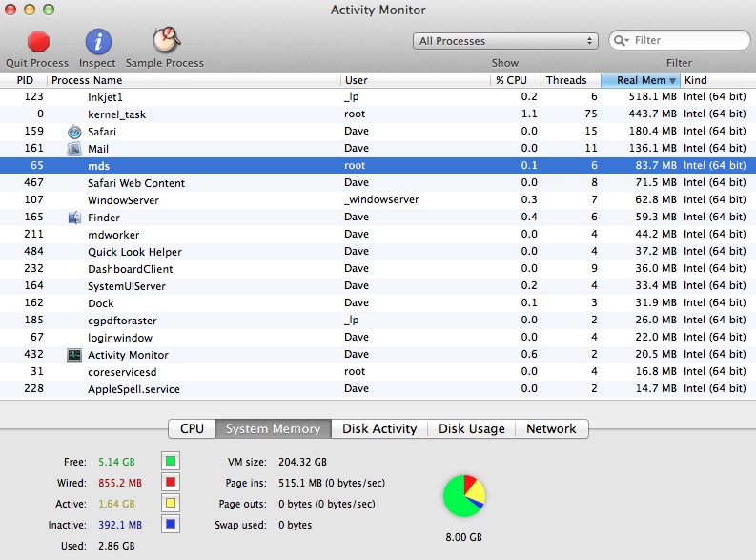The image size is (756, 560).
Task: Click the 204.32 GB VM size value
Action: [x=302, y=462]
